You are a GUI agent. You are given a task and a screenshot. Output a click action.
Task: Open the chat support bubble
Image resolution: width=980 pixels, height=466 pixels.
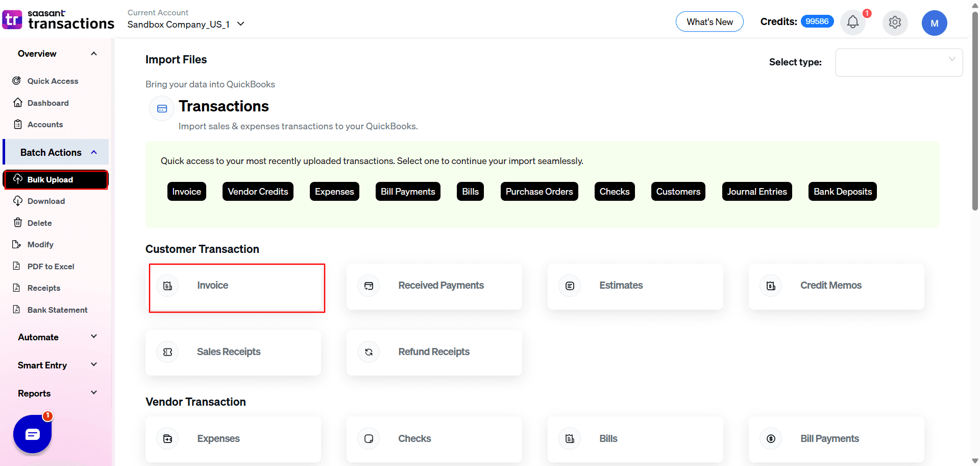[x=33, y=434]
